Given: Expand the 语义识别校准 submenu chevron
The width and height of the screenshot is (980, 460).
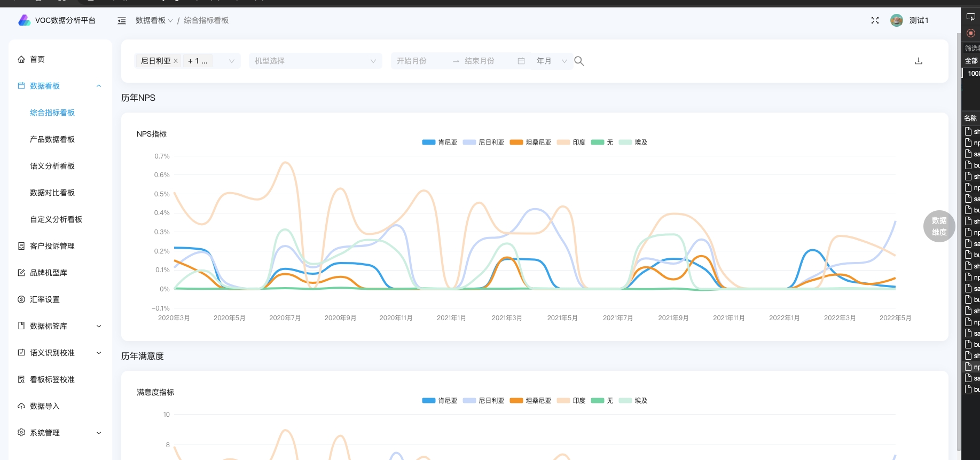Looking at the screenshot, I should pyautogui.click(x=99, y=353).
